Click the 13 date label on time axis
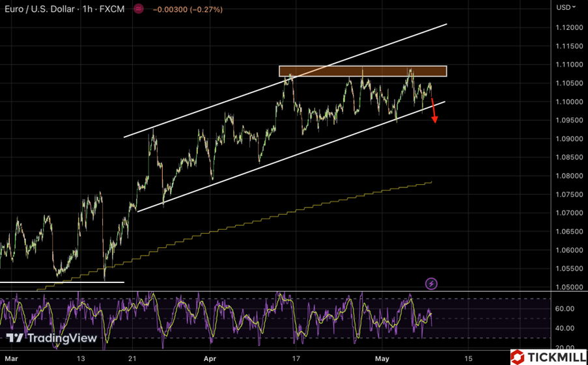588x365 pixels. [x=81, y=358]
